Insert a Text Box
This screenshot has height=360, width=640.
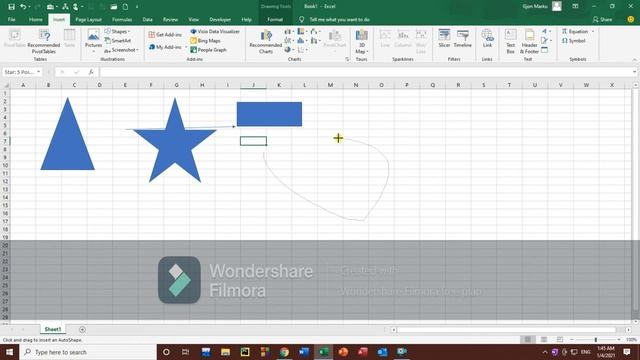pos(510,41)
